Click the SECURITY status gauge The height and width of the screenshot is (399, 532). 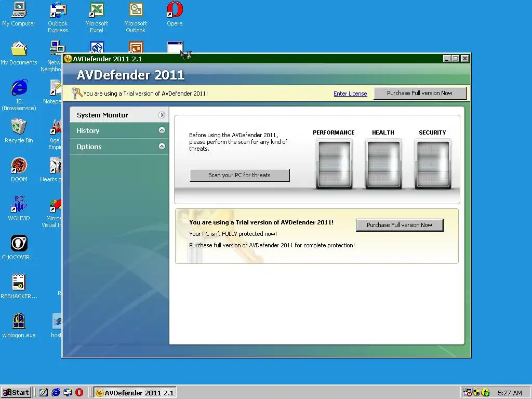433,164
